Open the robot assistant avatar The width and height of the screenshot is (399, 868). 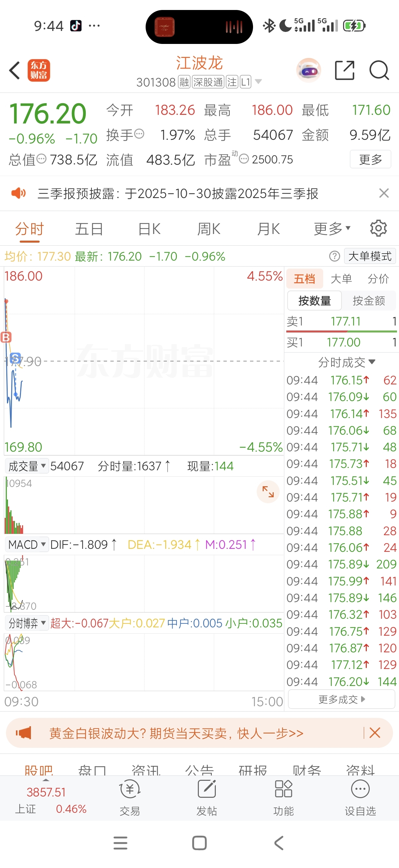pos(309,71)
